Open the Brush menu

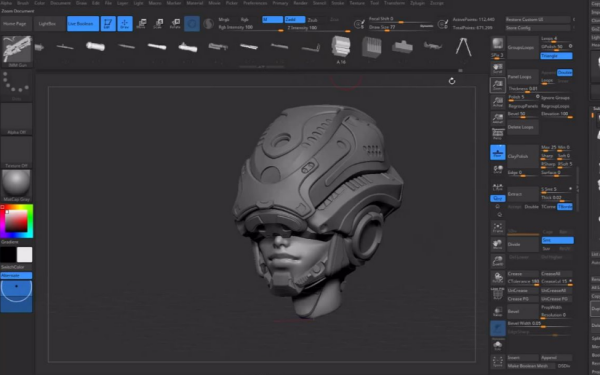click(23, 3)
